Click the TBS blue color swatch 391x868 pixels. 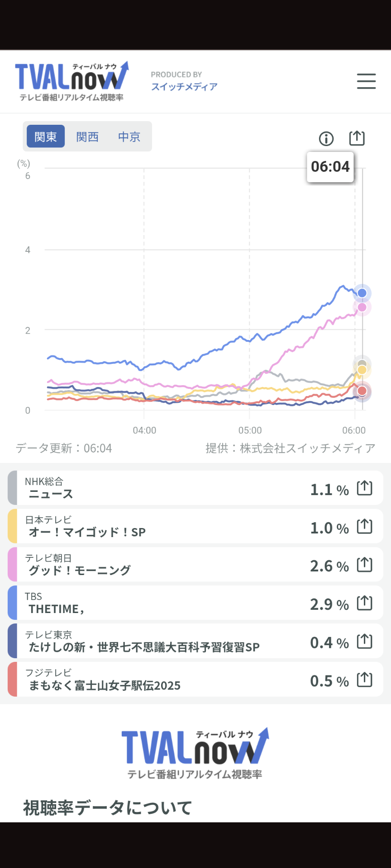13,603
